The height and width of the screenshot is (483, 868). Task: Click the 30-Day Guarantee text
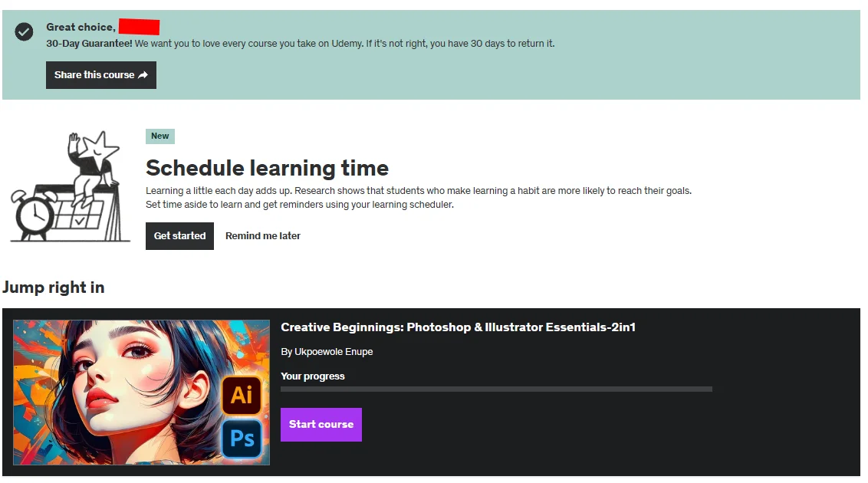pos(89,44)
